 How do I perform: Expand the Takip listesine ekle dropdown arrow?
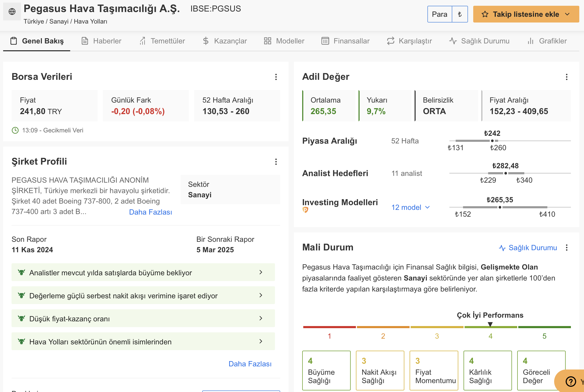[x=567, y=14]
